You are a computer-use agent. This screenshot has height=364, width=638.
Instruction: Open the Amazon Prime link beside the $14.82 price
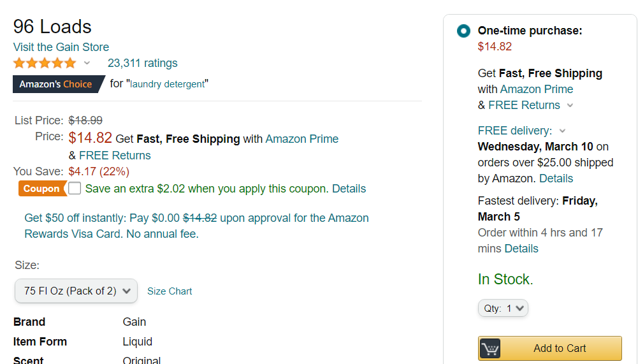[x=302, y=139]
